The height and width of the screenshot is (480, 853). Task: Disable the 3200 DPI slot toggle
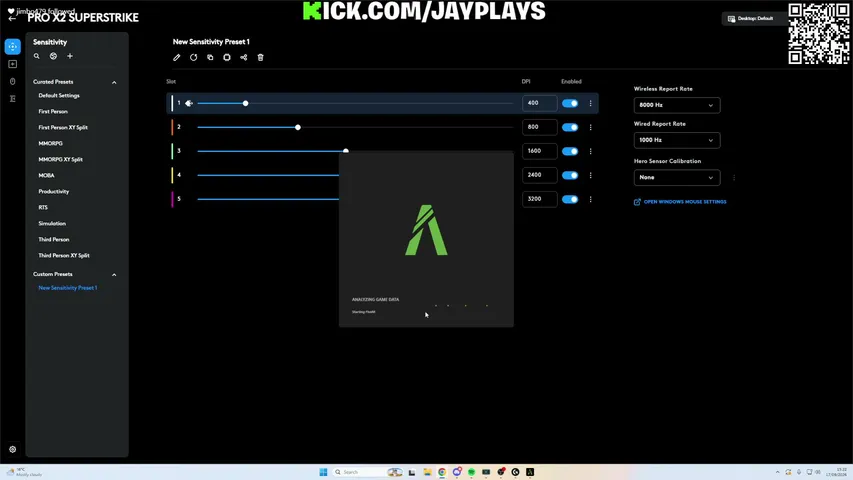(570, 199)
